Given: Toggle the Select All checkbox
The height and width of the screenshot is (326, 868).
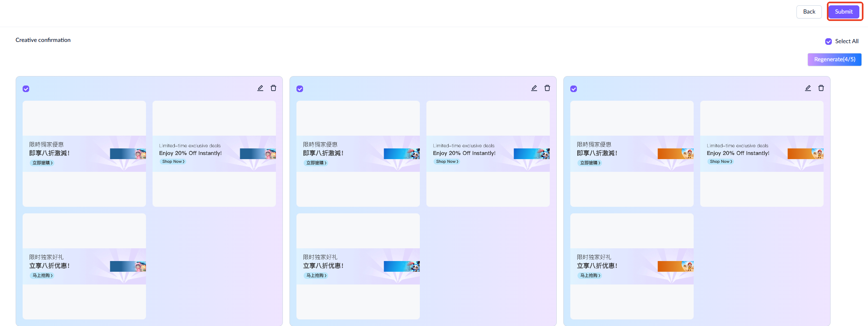Looking at the screenshot, I should coord(829,42).
